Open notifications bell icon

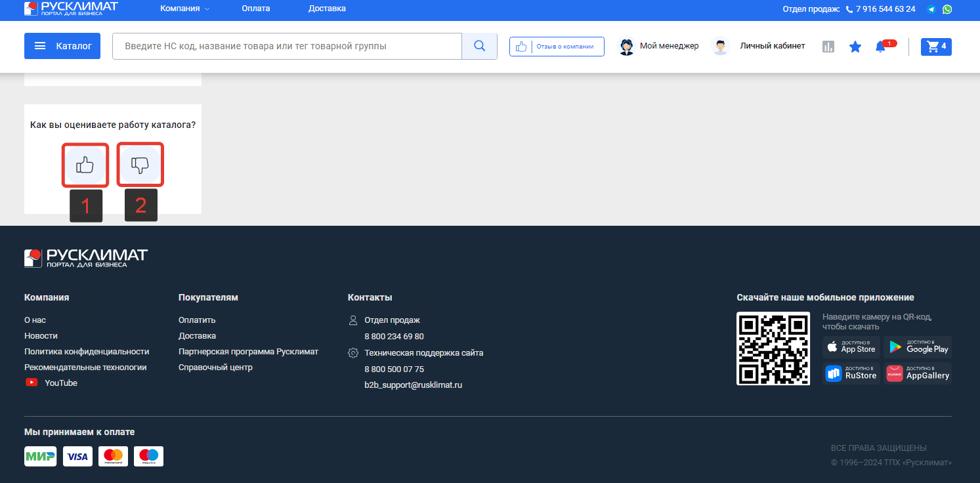click(881, 47)
